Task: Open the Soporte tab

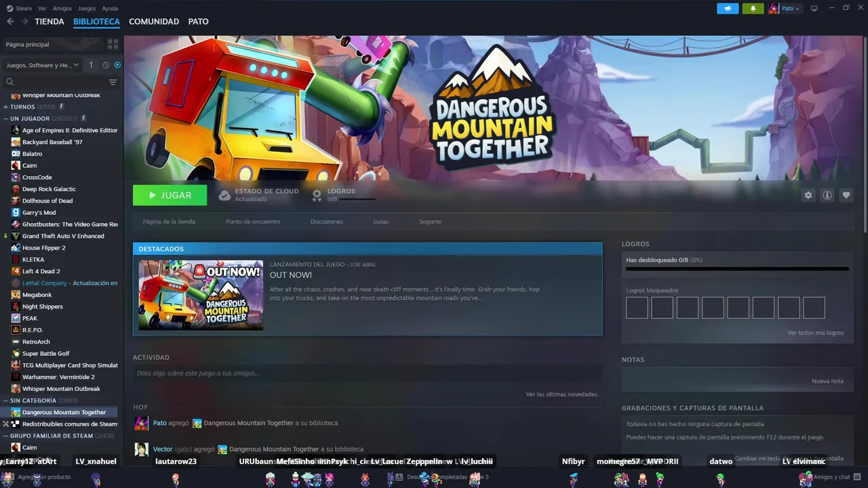Action: click(430, 222)
